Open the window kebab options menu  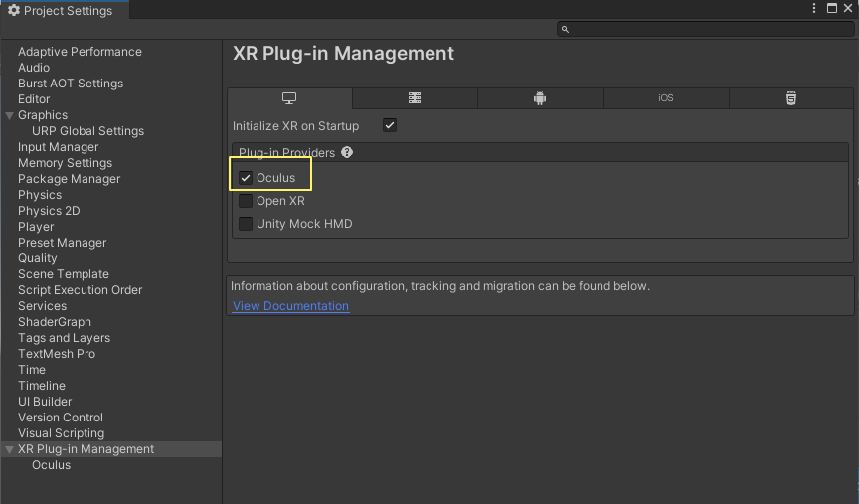(x=814, y=8)
